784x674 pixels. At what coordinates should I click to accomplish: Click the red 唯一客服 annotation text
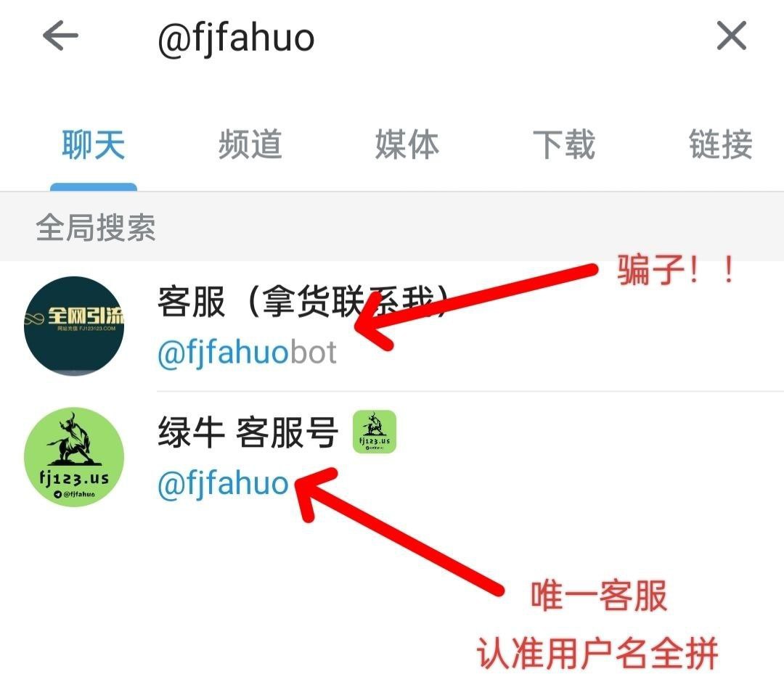tap(599, 596)
